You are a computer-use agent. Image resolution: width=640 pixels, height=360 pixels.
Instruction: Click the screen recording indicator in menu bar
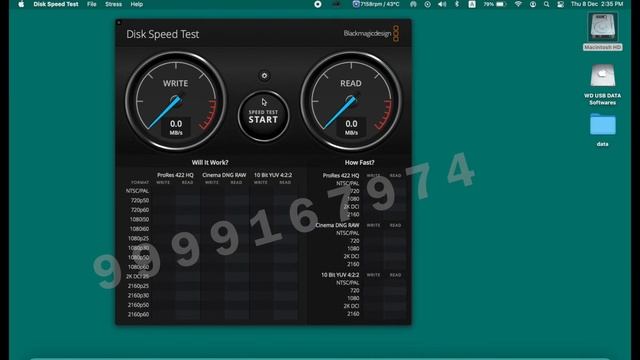318,4
